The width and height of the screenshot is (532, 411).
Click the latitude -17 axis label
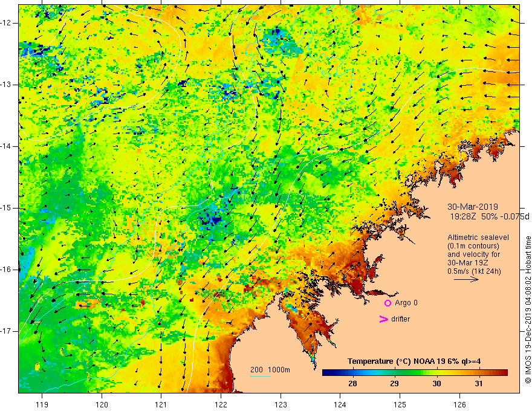pyautogui.click(x=6, y=331)
